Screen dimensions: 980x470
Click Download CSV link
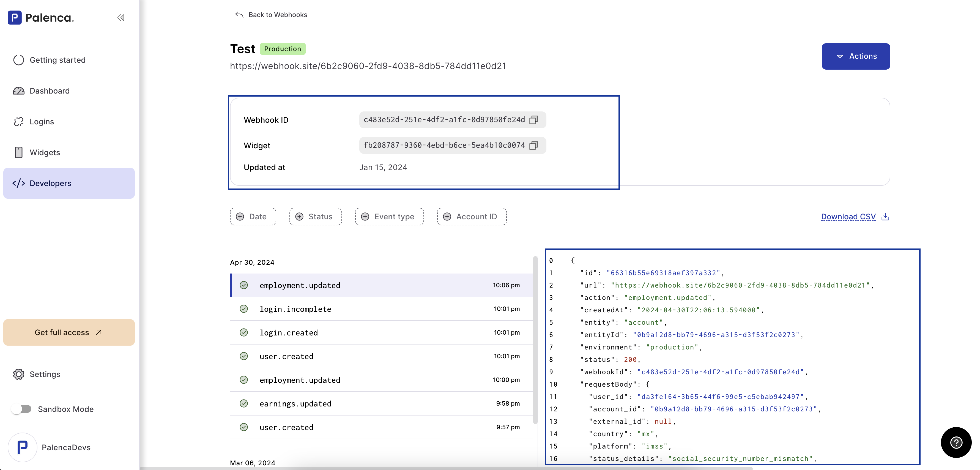pyautogui.click(x=848, y=217)
